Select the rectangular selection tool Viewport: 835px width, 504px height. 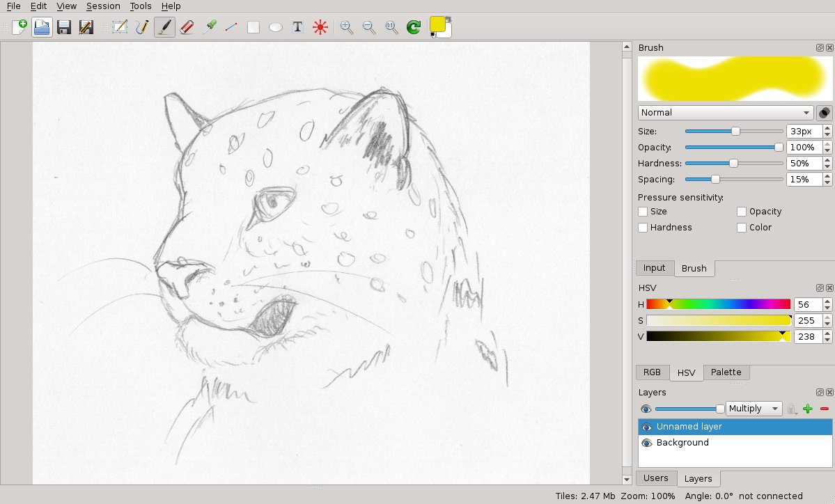tap(119, 27)
